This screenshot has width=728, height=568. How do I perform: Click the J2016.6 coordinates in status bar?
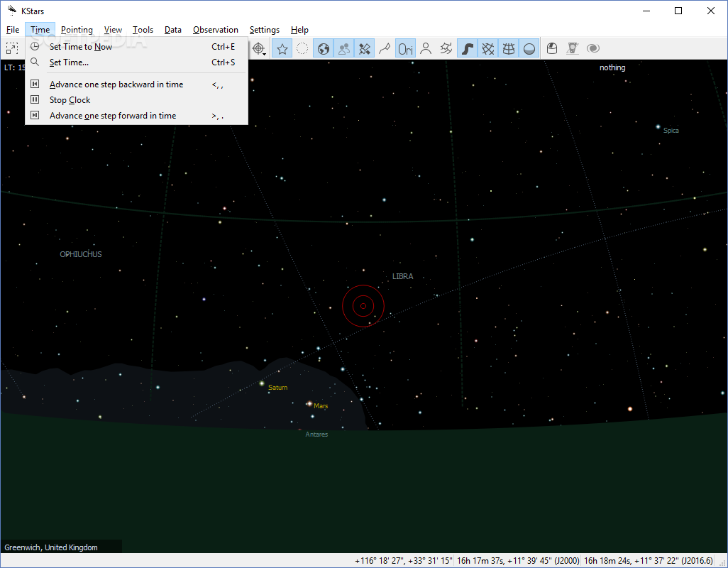648,561
